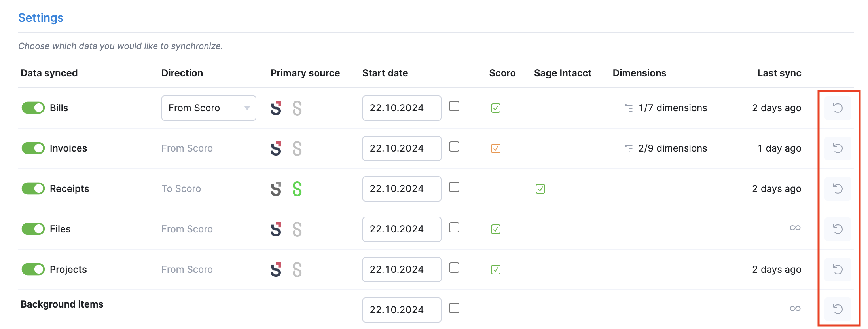Check box next to Receipts start date
Viewport: 868px width, 329px height.
[x=454, y=187]
